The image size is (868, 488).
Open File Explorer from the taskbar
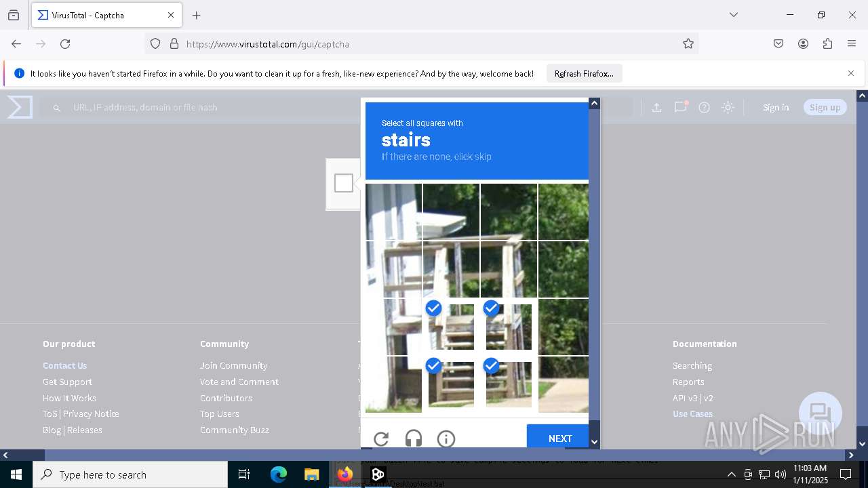click(311, 474)
